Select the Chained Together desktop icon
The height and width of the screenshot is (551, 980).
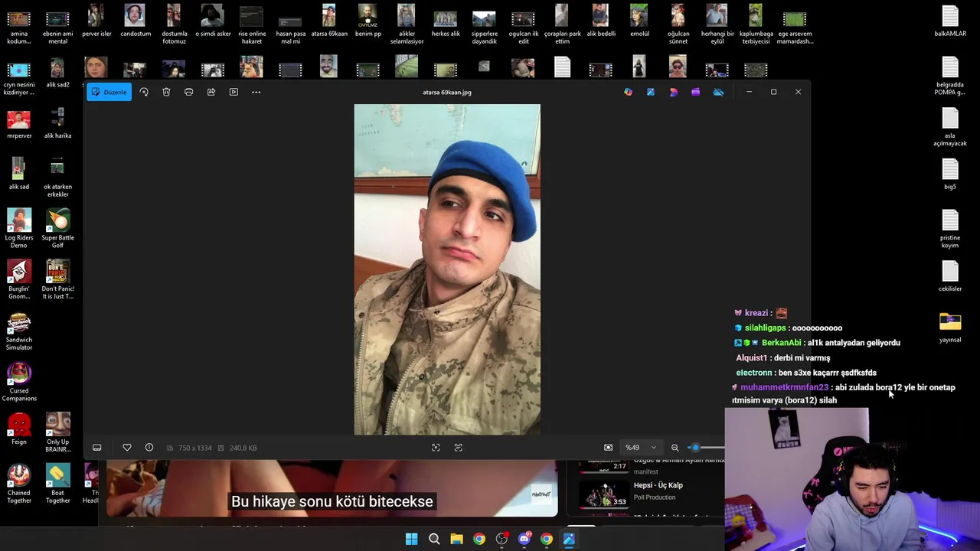coord(19,484)
